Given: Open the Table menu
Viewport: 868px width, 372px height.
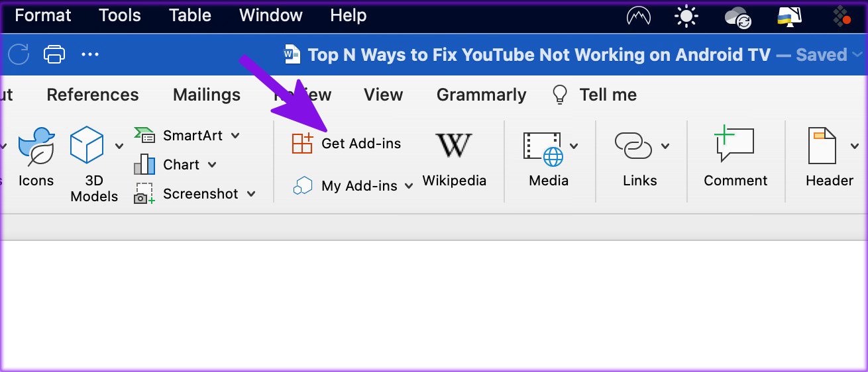Looking at the screenshot, I should coord(190,15).
